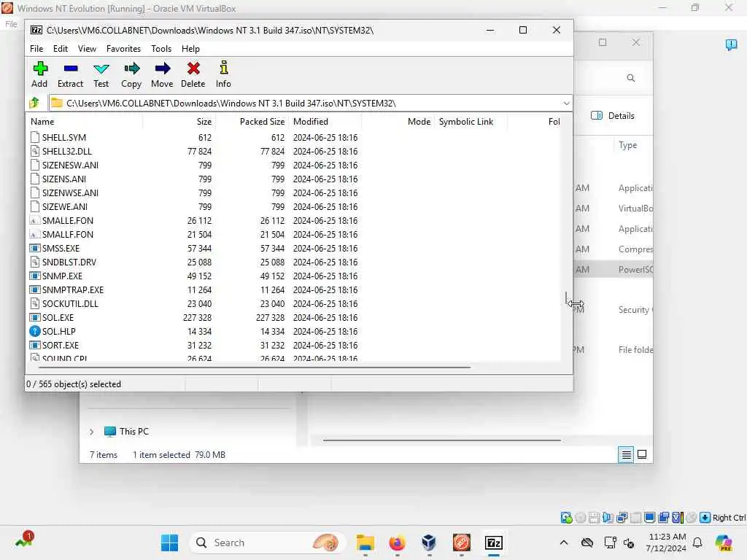Select SNMPTRAP.EXE in the list
Viewport: 747px width, 560px height.
coord(73,290)
